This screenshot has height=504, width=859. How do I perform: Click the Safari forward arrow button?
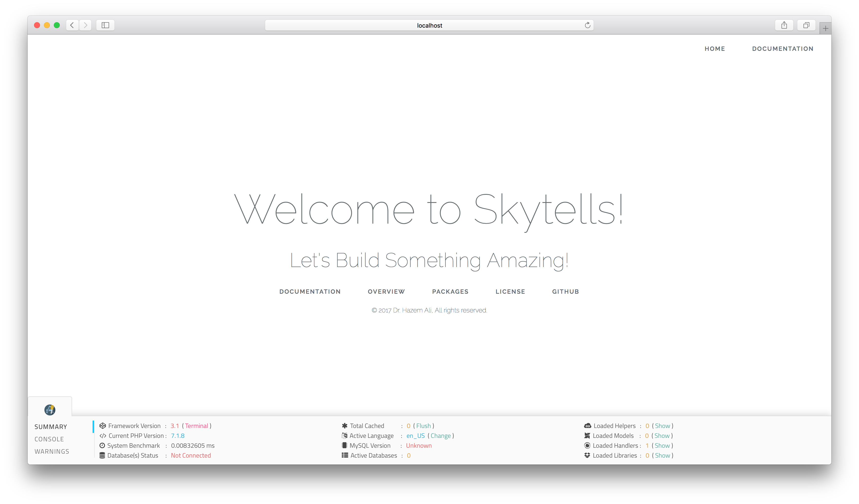point(85,25)
